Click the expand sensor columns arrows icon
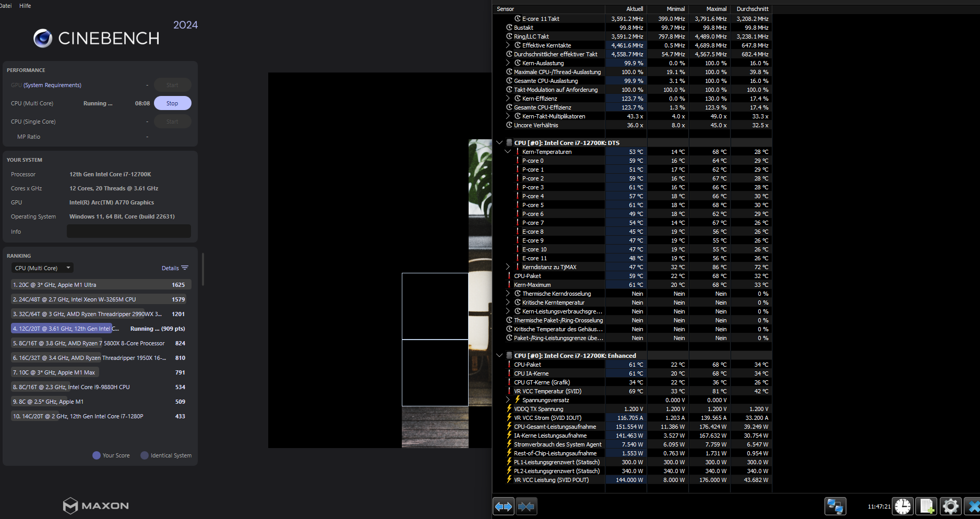 [x=504, y=506]
